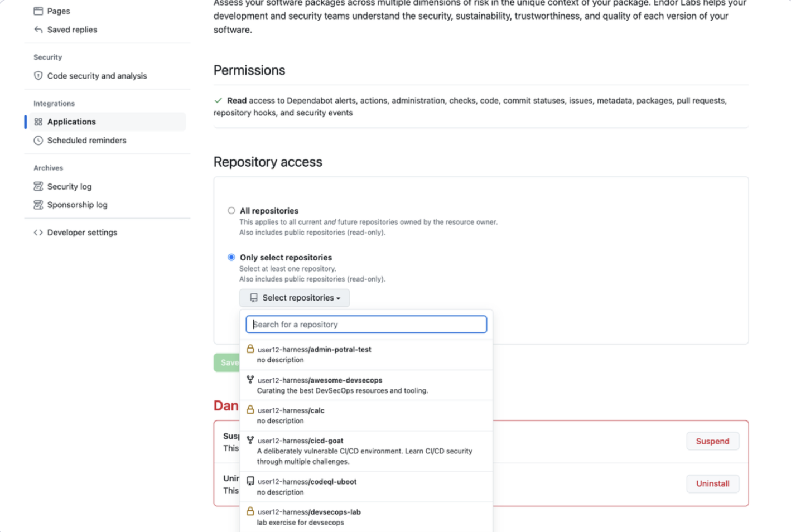Viewport: 791px width, 532px height.
Task: Click the Developer settings code brackets icon
Action: coord(38,233)
